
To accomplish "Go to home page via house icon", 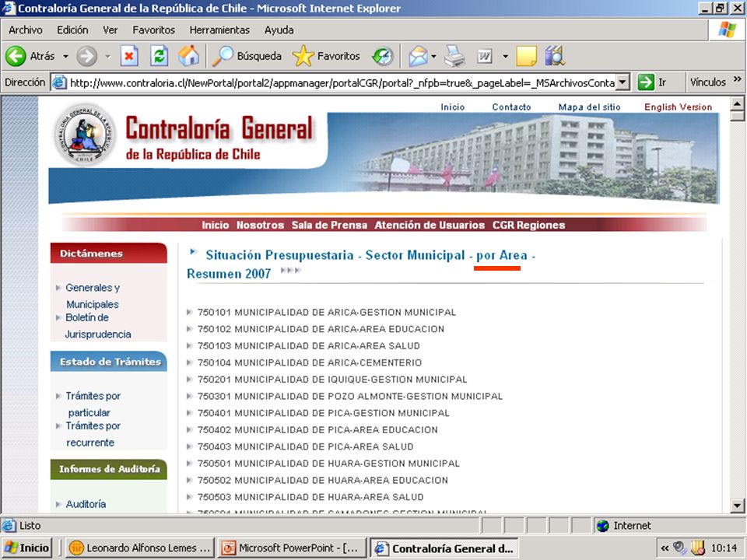I will point(188,56).
